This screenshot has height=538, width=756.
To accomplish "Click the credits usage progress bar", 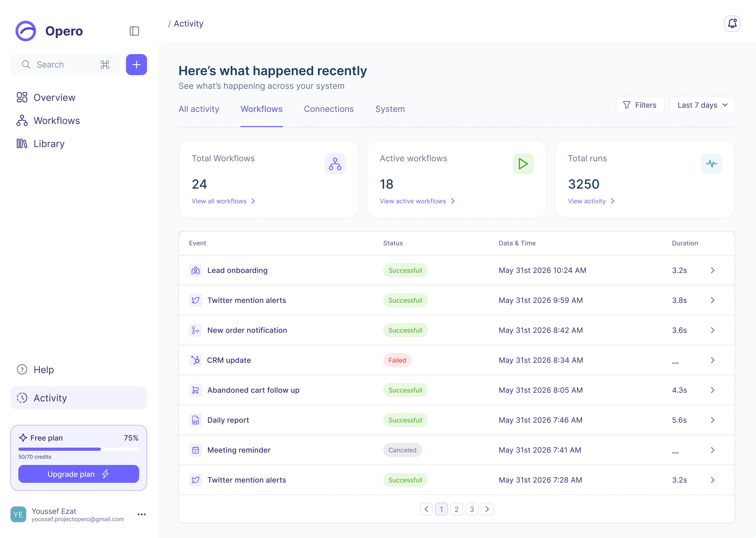I will click(x=78, y=449).
